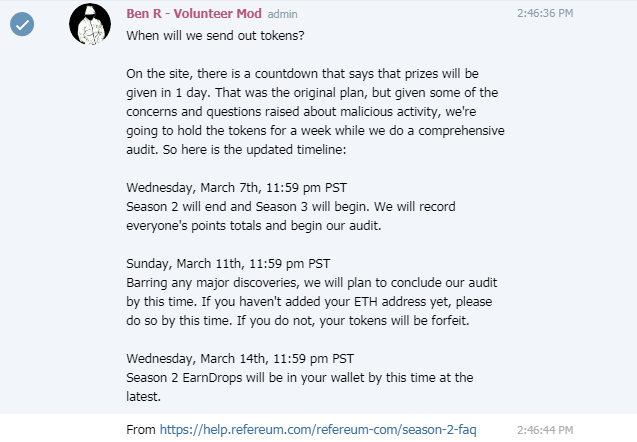637x442 pixels.
Task: Click the line starting "On the site, there is a countdown"
Action: 315,73
